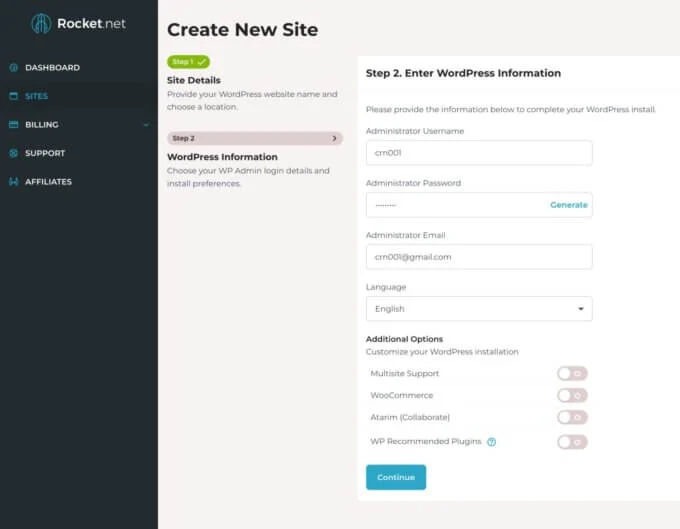Image resolution: width=680 pixels, height=529 pixels.
Task: Click the Continue button
Action: click(x=396, y=477)
